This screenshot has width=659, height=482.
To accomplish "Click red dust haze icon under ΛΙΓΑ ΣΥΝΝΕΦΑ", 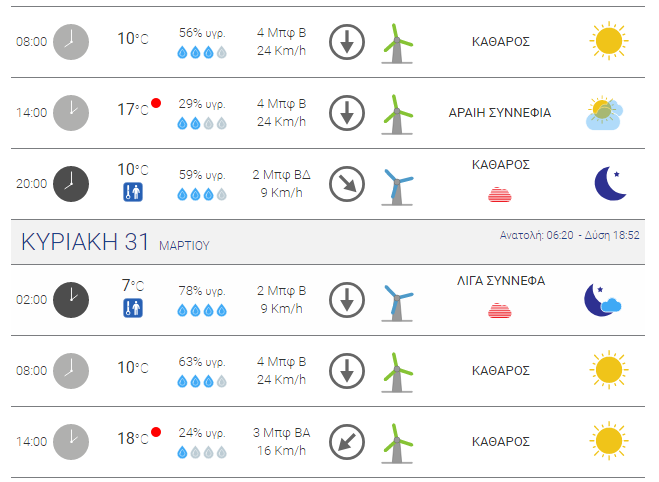I will 500,310.
